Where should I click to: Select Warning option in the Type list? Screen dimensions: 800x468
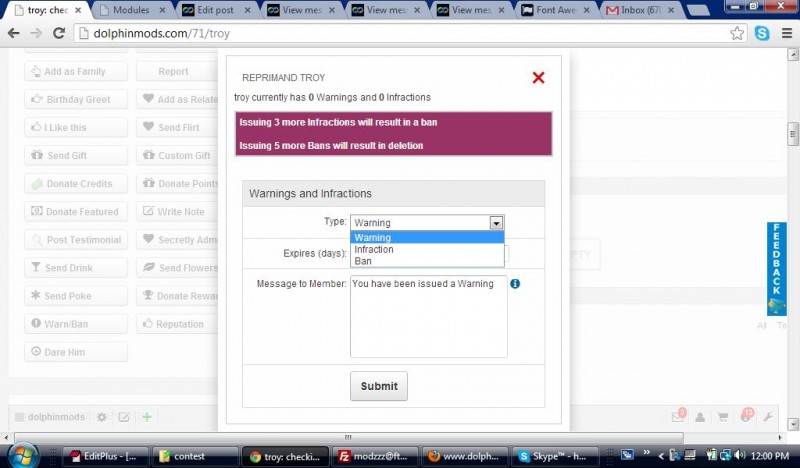[427, 237]
